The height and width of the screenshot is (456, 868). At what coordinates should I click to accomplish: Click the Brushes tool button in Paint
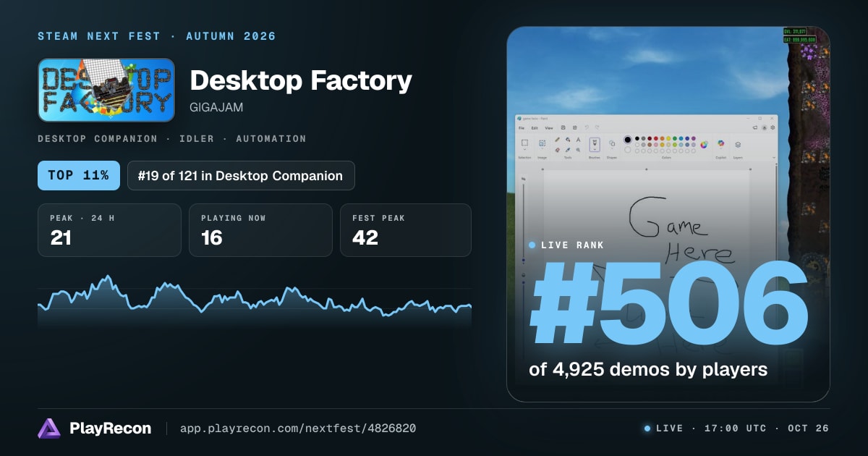595,143
